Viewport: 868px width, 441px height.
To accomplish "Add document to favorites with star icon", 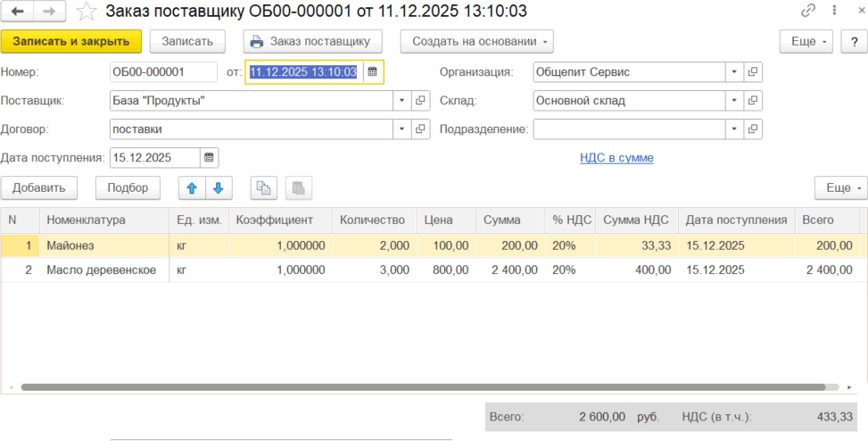I will [x=87, y=12].
